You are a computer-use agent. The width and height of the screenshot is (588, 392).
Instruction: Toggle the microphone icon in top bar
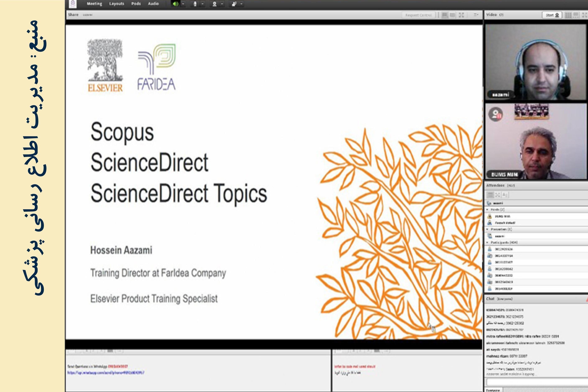(195, 4)
